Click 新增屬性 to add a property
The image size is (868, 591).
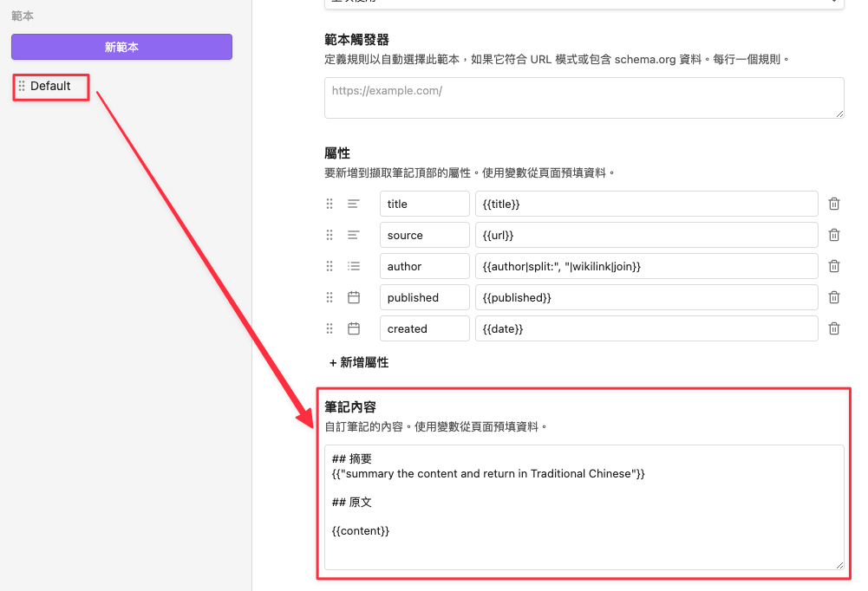click(x=359, y=362)
